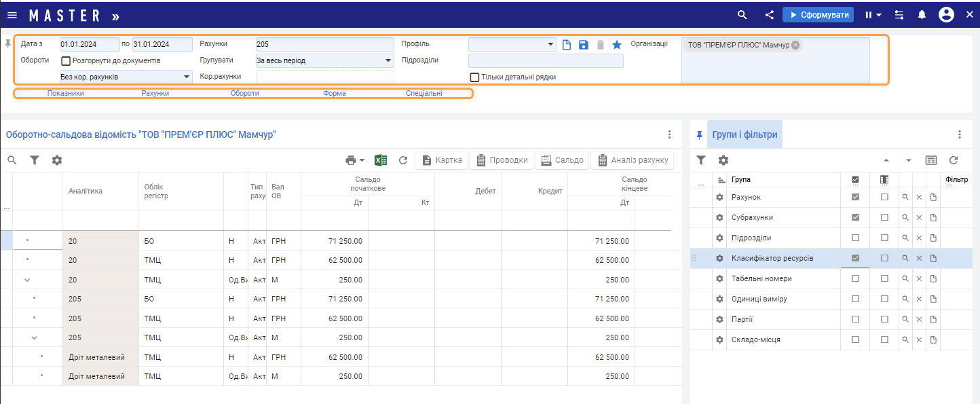
Task: Click the filter icon in Групи і фільтри panel
Action: (701, 160)
